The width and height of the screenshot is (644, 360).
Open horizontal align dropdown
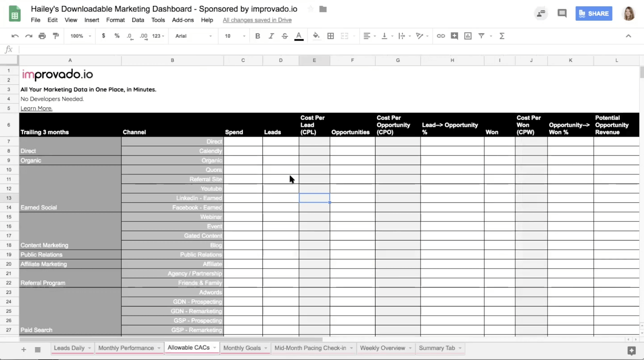point(369,36)
